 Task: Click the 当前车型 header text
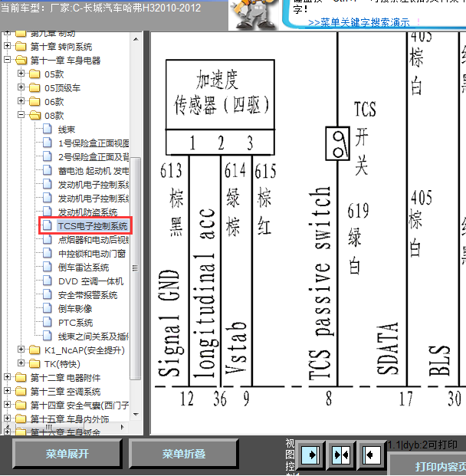100,8
